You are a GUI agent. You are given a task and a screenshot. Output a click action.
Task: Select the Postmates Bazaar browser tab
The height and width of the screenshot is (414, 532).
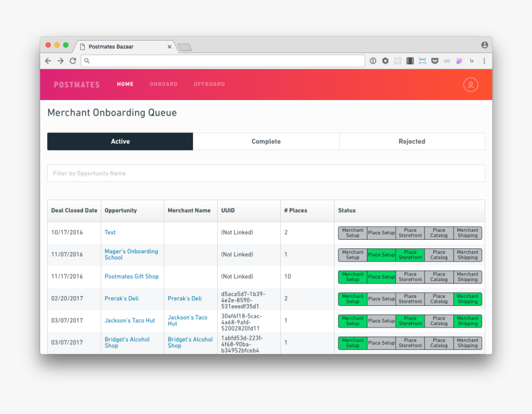tap(125, 46)
